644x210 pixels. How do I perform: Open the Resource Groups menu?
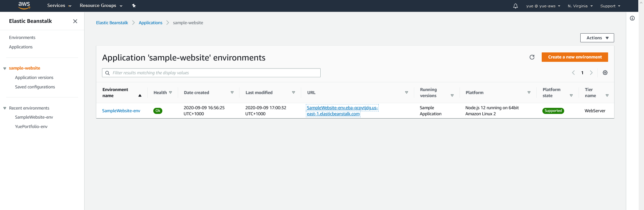(101, 6)
